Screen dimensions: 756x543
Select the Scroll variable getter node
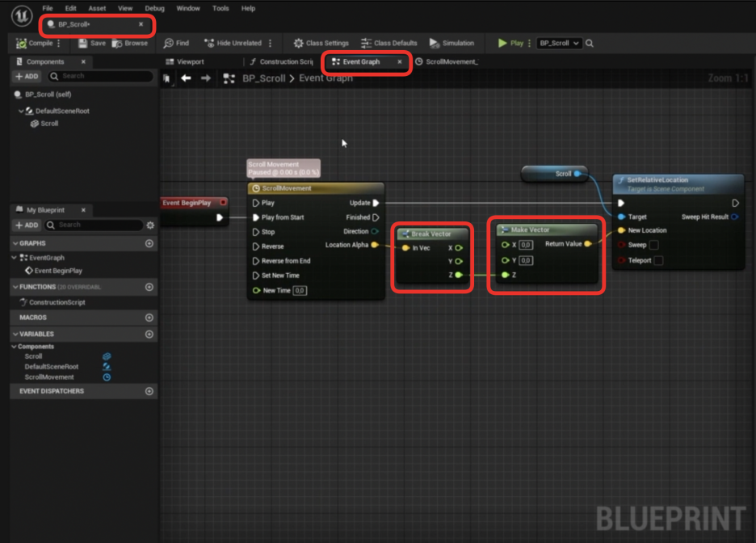point(554,174)
